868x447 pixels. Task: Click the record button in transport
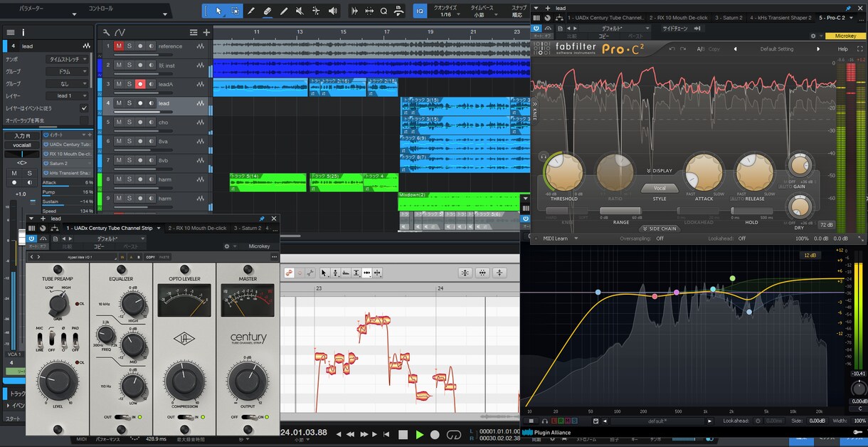[435, 434]
